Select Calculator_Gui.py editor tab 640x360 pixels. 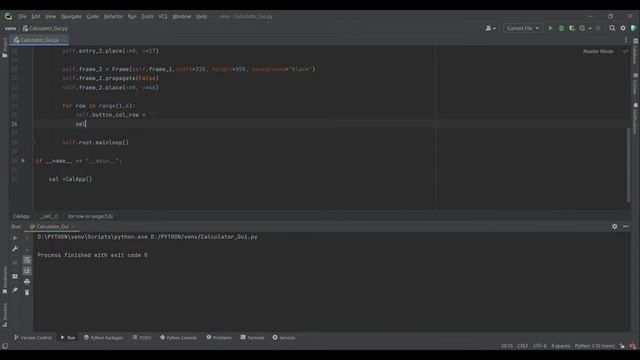click(x=40, y=40)
